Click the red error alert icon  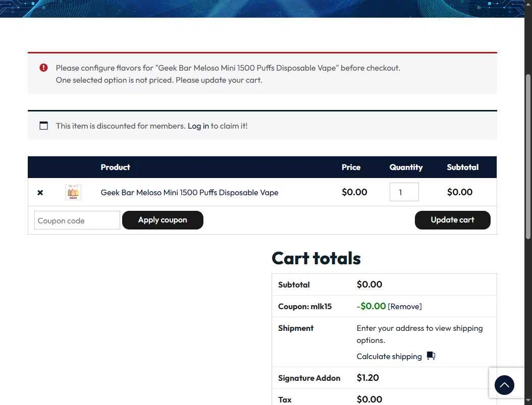(43, 68)
